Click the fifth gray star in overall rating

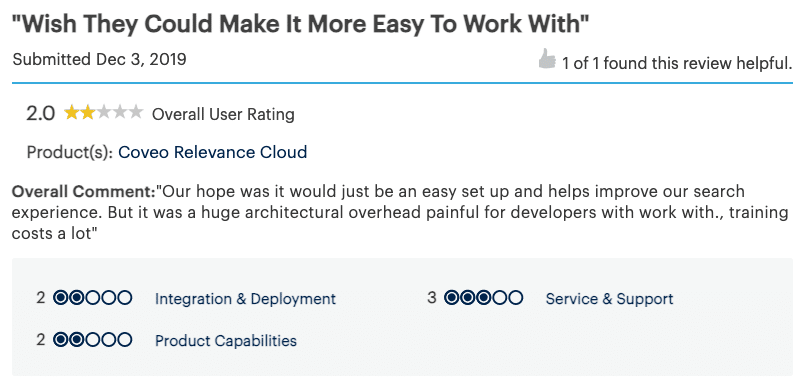(x=135, y=112)
